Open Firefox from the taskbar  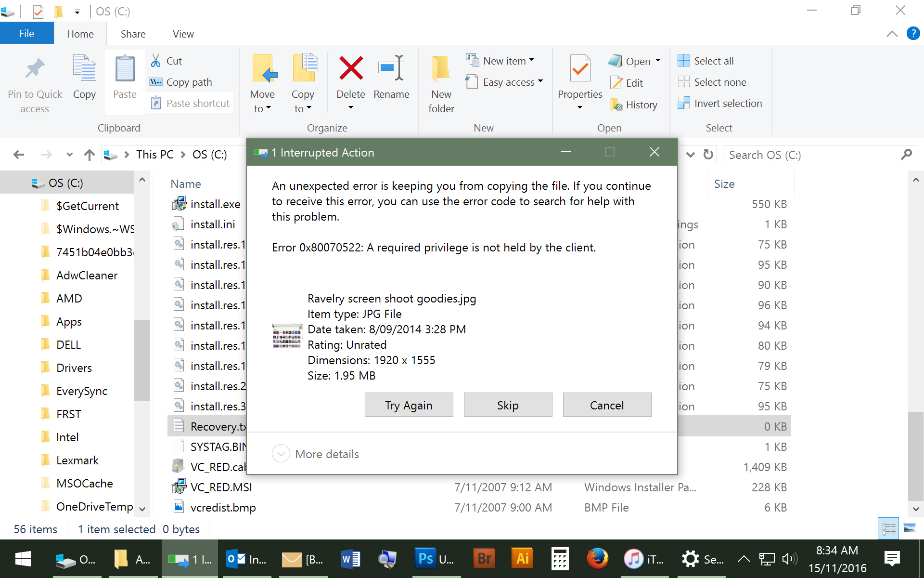(x=597, y=559)
